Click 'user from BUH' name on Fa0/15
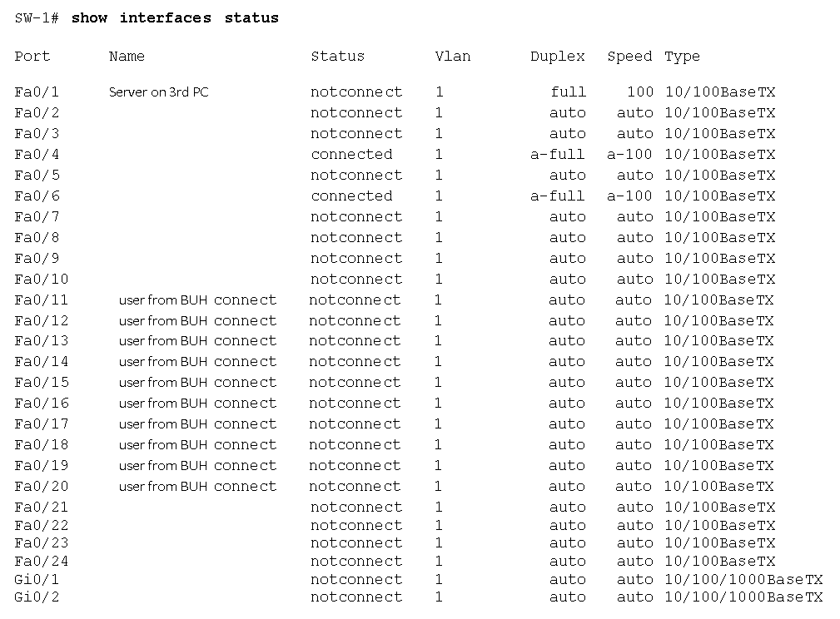Image resolution: width=840 pixels, height=619 pixels. [x=163, y=383]
